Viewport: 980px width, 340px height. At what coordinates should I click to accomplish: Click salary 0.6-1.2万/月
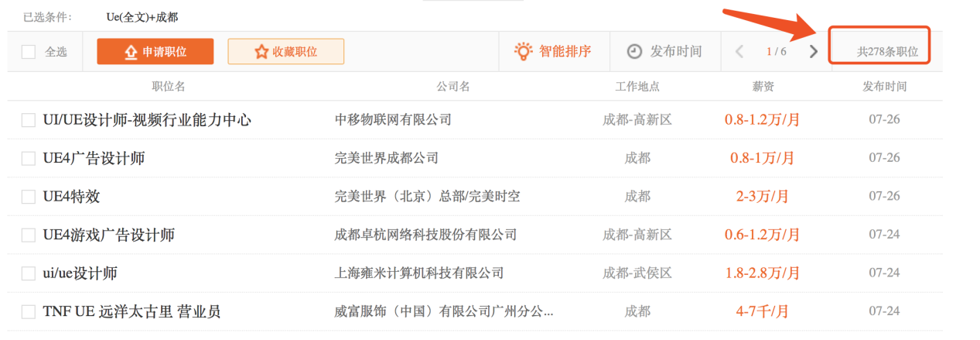pyautogui.click(x=762, y=235)
